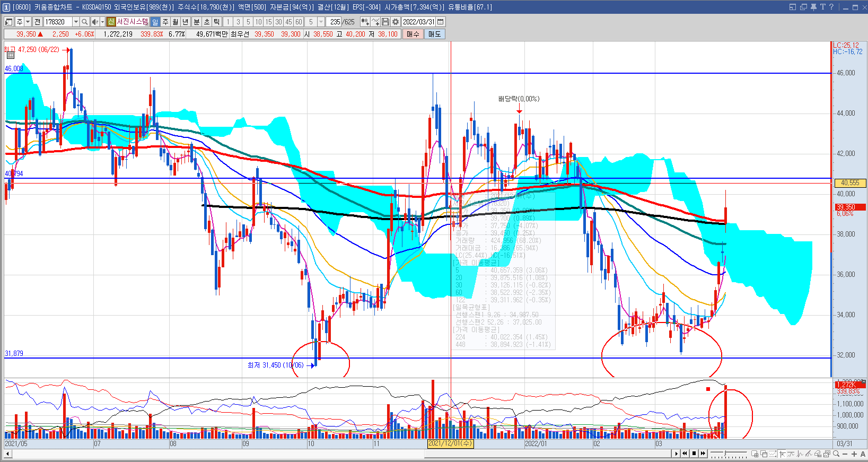Select the 년 yearly period

point(185,22)
